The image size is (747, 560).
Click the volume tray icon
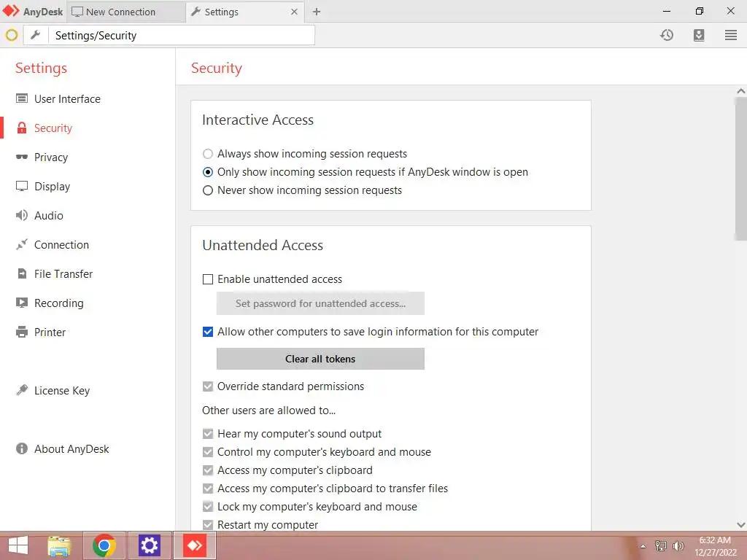[x=678, y=546]
